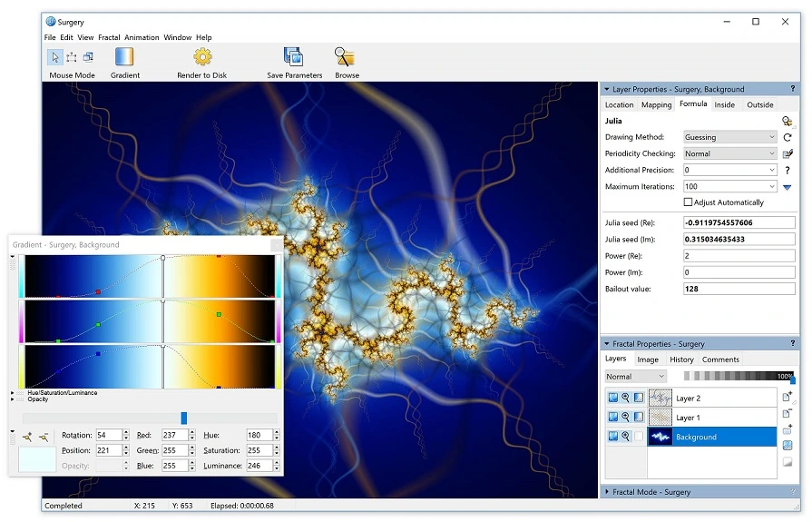Open the Gradient editor toolbar icon
The width and height of the screenshot is (812, 522).
[124, 56]
